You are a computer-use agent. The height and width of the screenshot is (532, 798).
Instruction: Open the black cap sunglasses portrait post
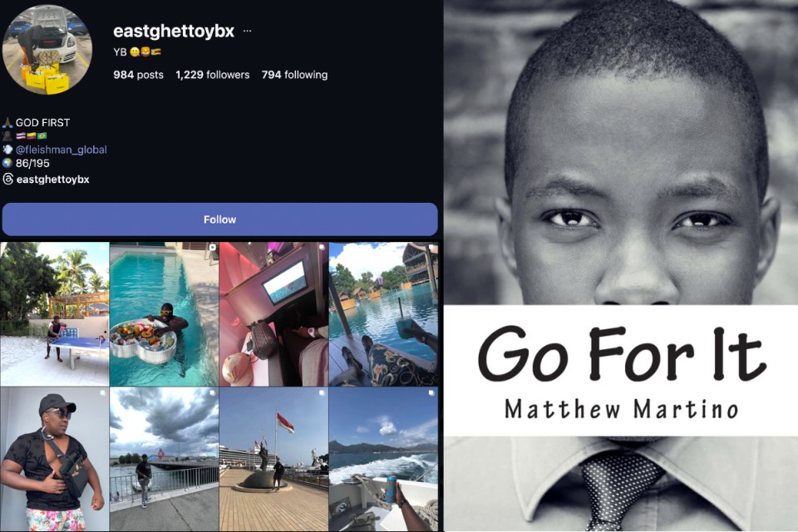[55, 459]
